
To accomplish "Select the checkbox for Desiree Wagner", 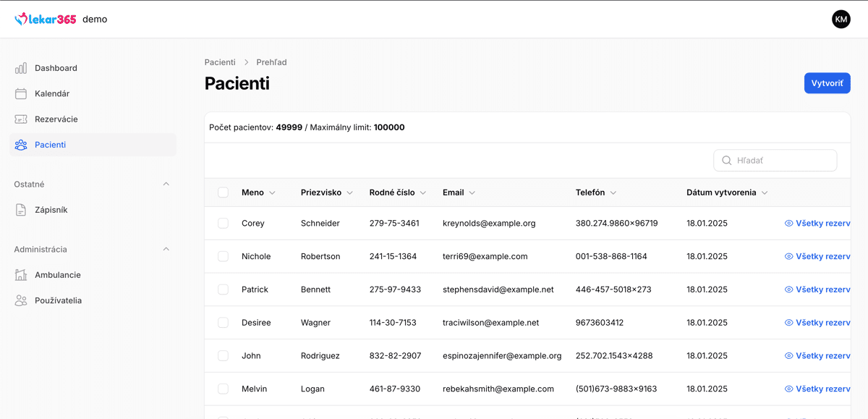I will 223,323.
